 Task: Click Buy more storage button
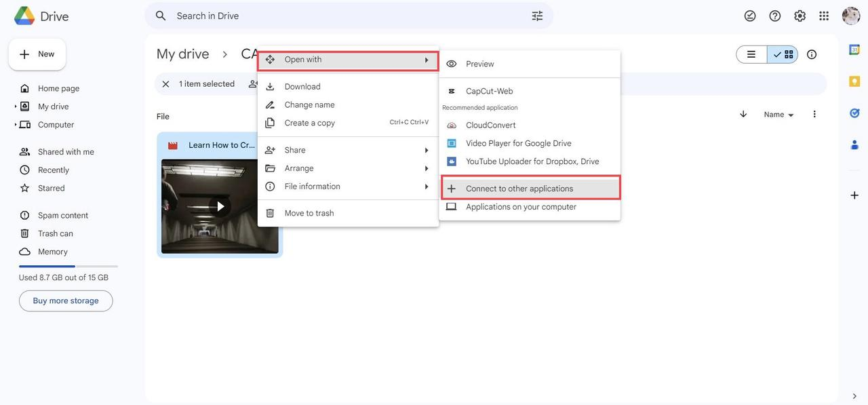point(66,301)
